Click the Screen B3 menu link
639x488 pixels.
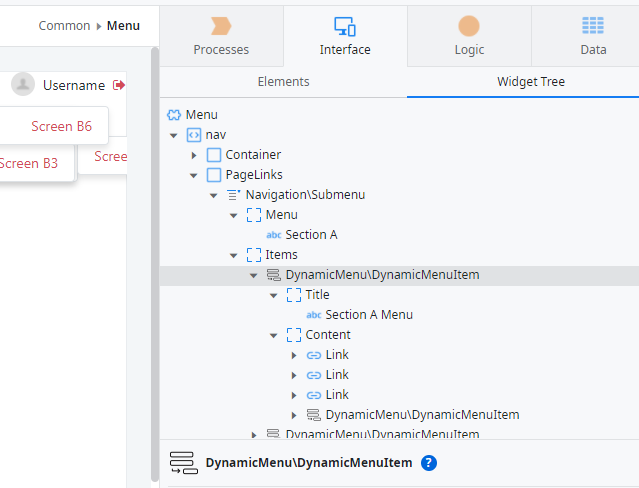(29, 163)
